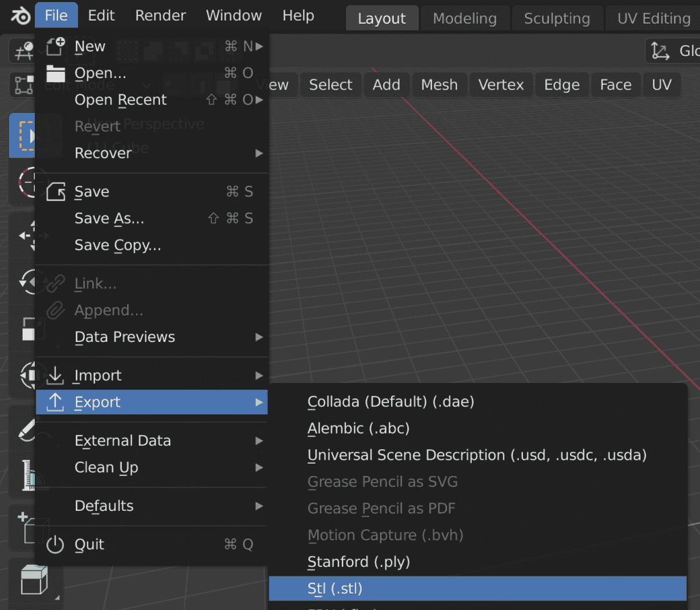Choose Grease Pencil as PDF export

coord(478,509)
